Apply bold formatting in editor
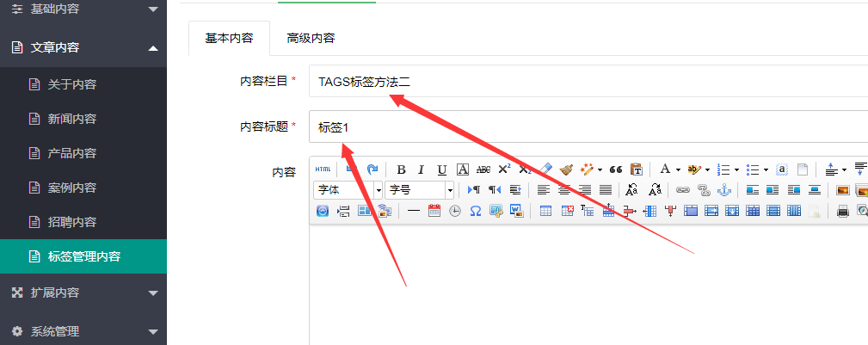 [x=401, y=169]
